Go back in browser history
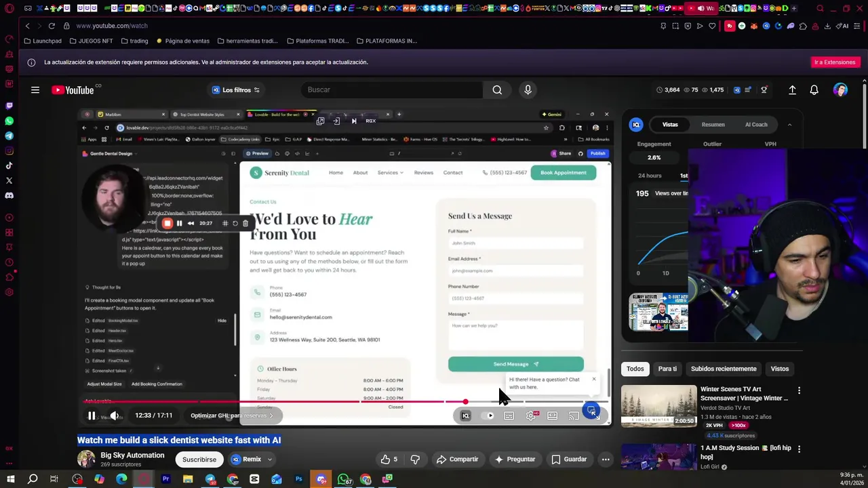868x488 pixels. pyautogui.click(x=27, y=26)
